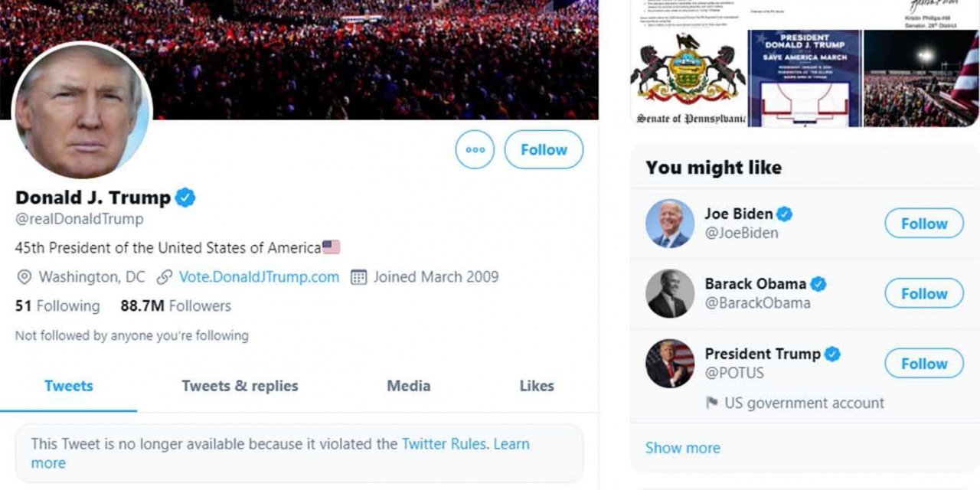The width and height of the screenshot is (980, 490).
Task: Switch to the Tweets & replies tab
Action: (239, 386)
